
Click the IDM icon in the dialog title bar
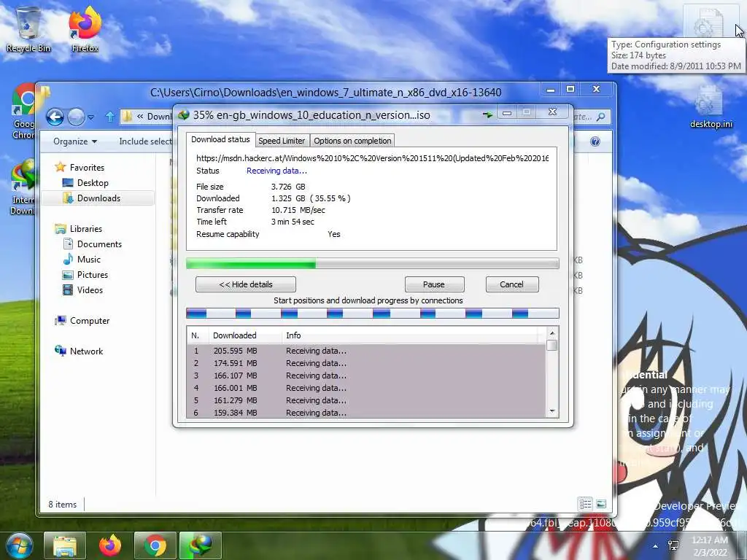(184, 114)
